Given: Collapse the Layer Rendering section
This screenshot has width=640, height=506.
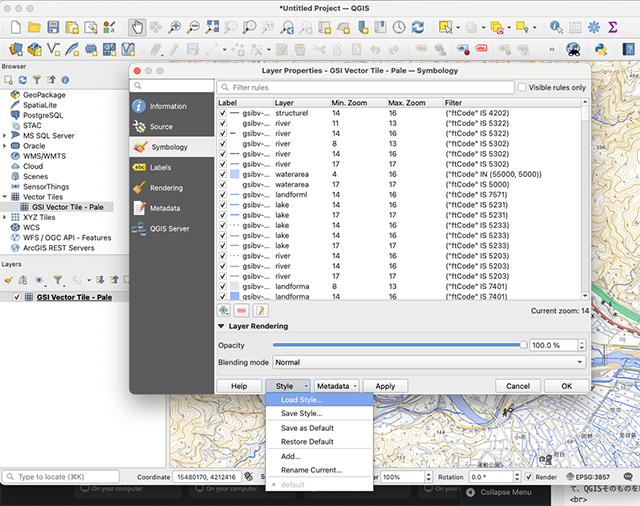Looking at the screenshot, I should click(221, 326).
